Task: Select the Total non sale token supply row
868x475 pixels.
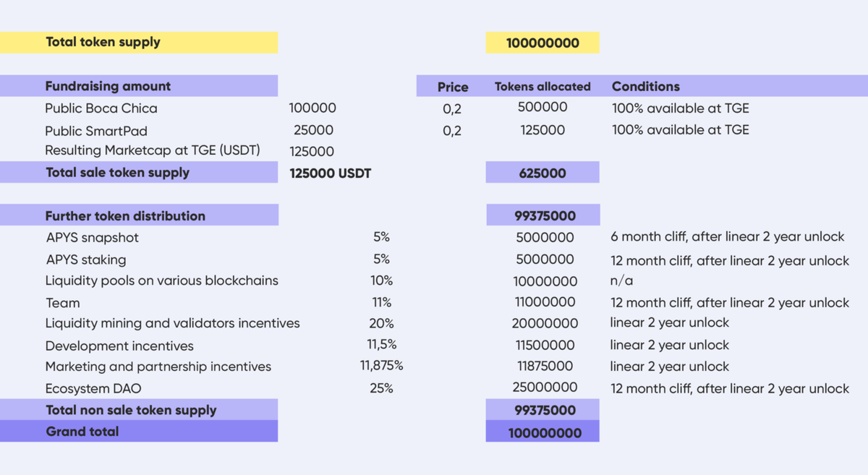Action: point(131,410)
